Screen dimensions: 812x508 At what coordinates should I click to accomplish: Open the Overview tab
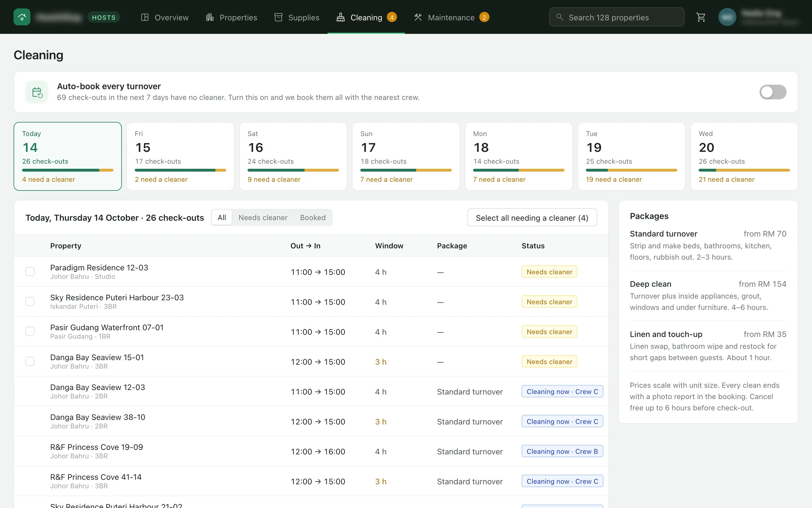point(164,17)
